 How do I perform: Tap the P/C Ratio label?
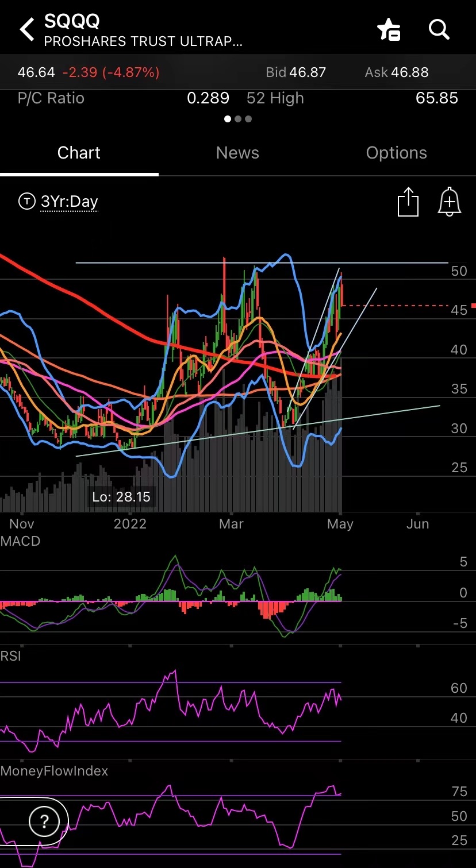pyautogui.click(x=51, y=98)
